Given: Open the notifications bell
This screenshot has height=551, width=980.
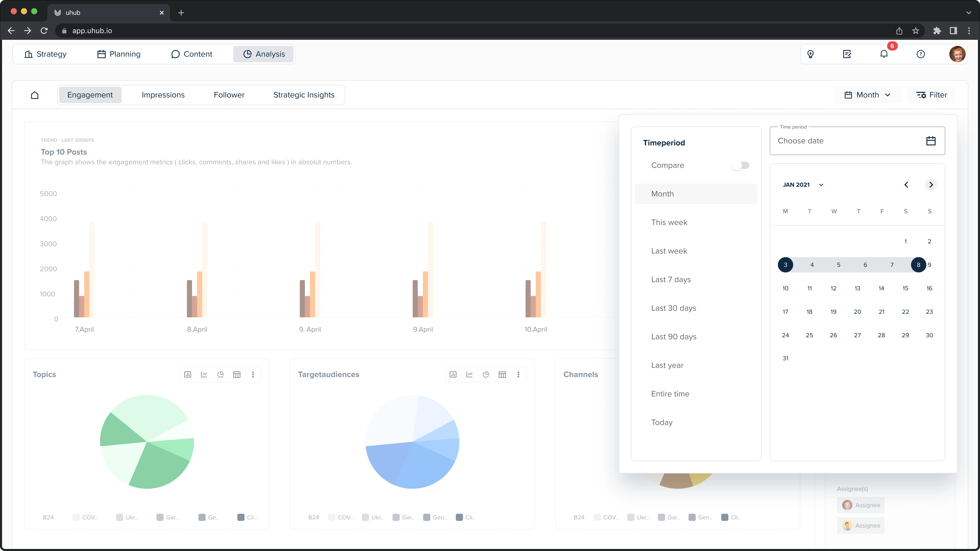Looking at the screenshot, I should (x=884, y=54).
